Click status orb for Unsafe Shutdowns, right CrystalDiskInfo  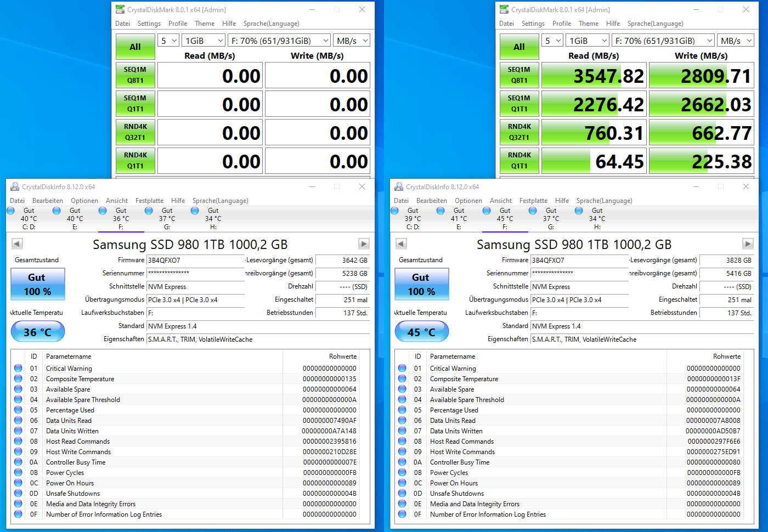tap(402, 493)
